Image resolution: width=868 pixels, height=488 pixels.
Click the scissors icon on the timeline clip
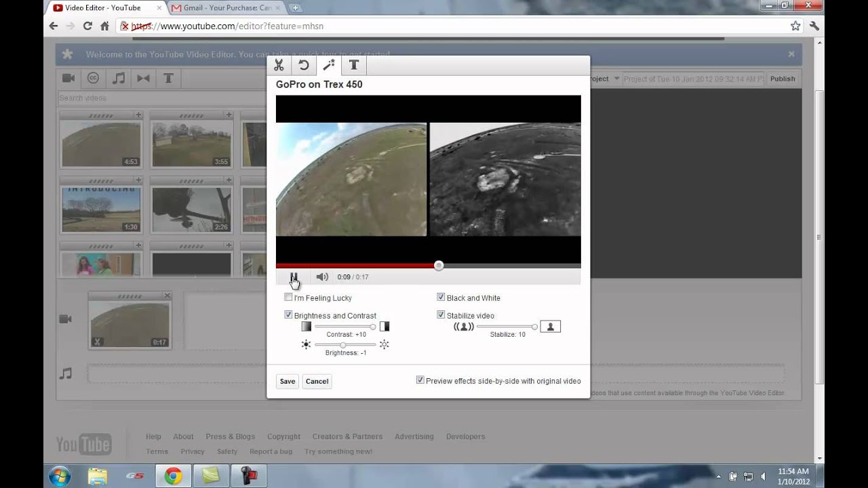point(97,342)
